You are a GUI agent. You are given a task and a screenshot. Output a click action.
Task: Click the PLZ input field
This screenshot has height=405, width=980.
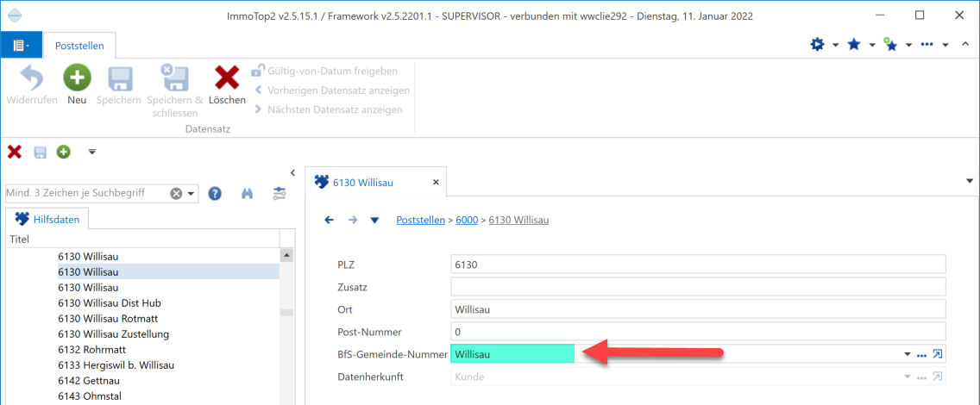(698, 265)
